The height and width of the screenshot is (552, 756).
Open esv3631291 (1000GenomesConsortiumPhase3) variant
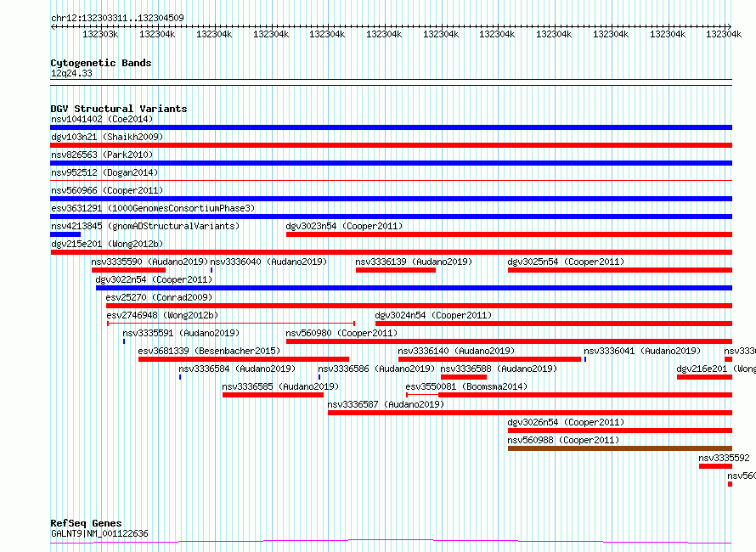[153, 208]
